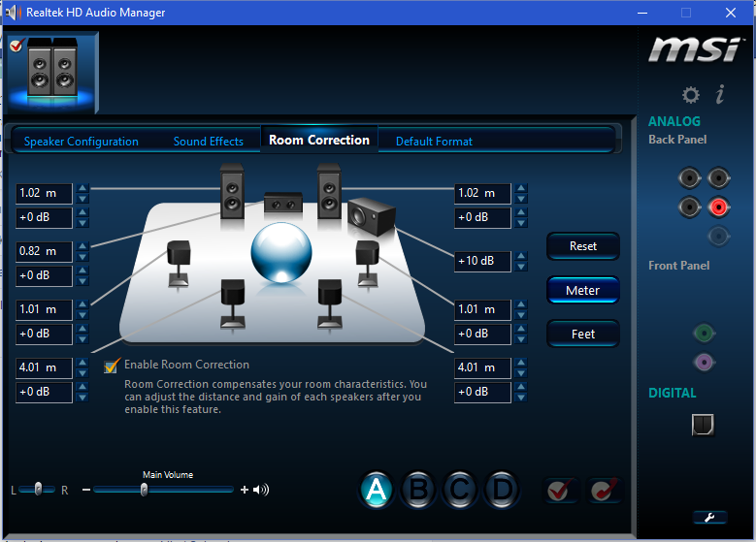Increase subwoofer +10 dB gain with up arrow
The height and width of the screenshot is (542, 756).
[523, 256]
